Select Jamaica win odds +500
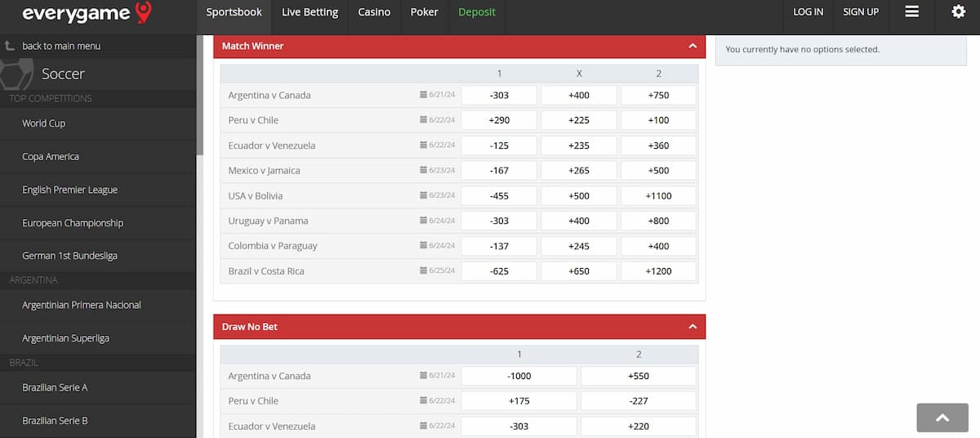Screen dimensions: 980x438 click(x=659, y=171)
